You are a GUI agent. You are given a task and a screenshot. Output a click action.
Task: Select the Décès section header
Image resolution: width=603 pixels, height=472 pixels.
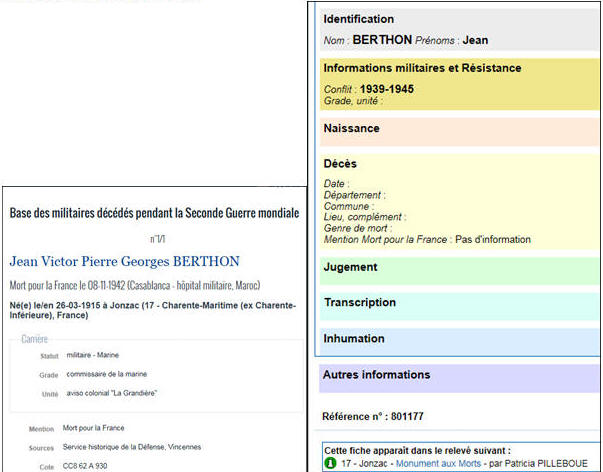[340, 163]
